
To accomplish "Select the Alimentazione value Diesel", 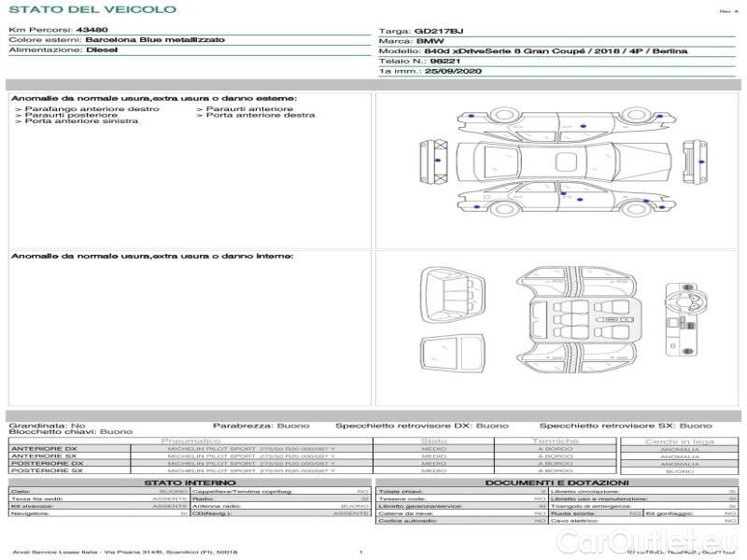I will pyautogui.click(x=102, y=49).
